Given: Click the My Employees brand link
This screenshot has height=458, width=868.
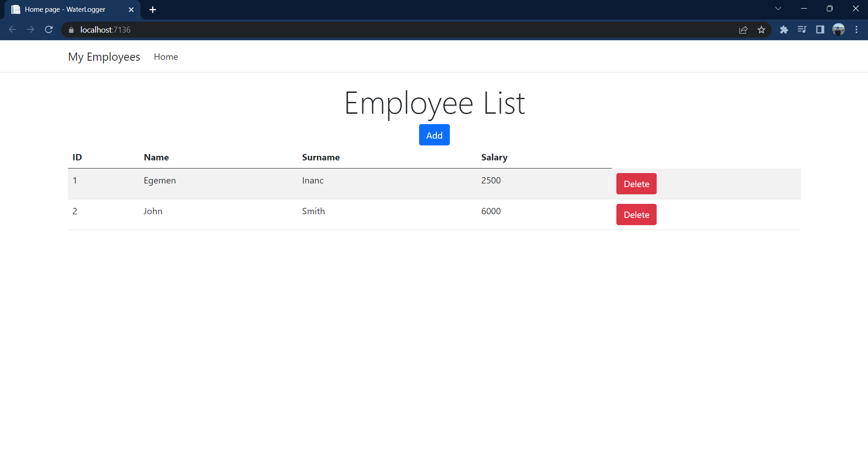Looking at the screenshot, I should click(104, 57).
